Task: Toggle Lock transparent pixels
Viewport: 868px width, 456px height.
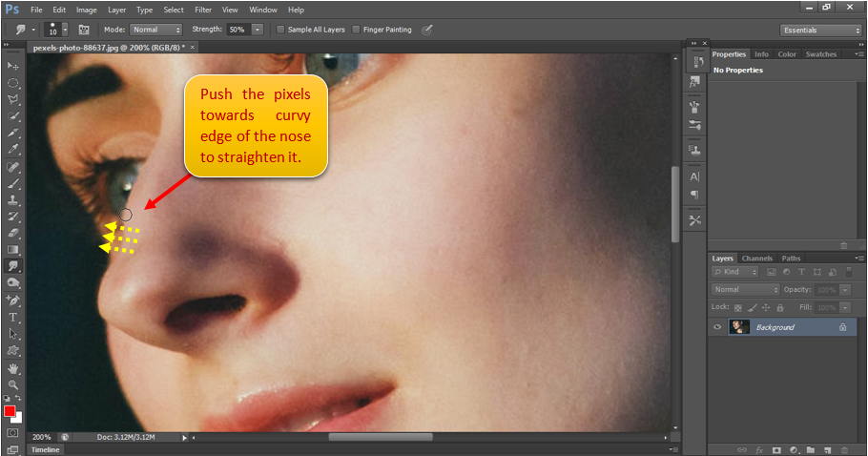Action: 738,308
